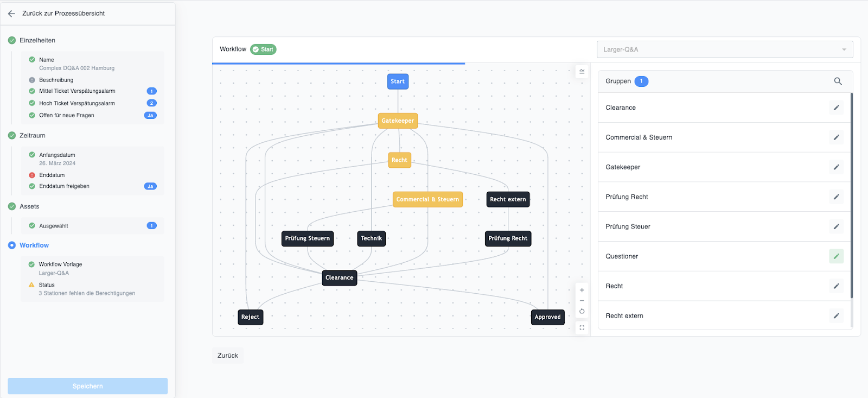Go back via Zurück zur Prozessübersicht
Image resolution: width=868 pixels, height=398 pixels.
(x=63, y=14)
